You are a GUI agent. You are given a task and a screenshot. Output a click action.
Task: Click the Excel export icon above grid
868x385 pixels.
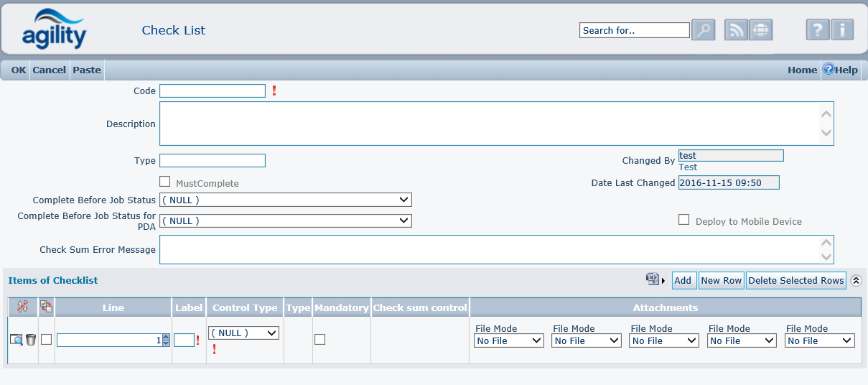pyautogui.click(x=652, y=279)
